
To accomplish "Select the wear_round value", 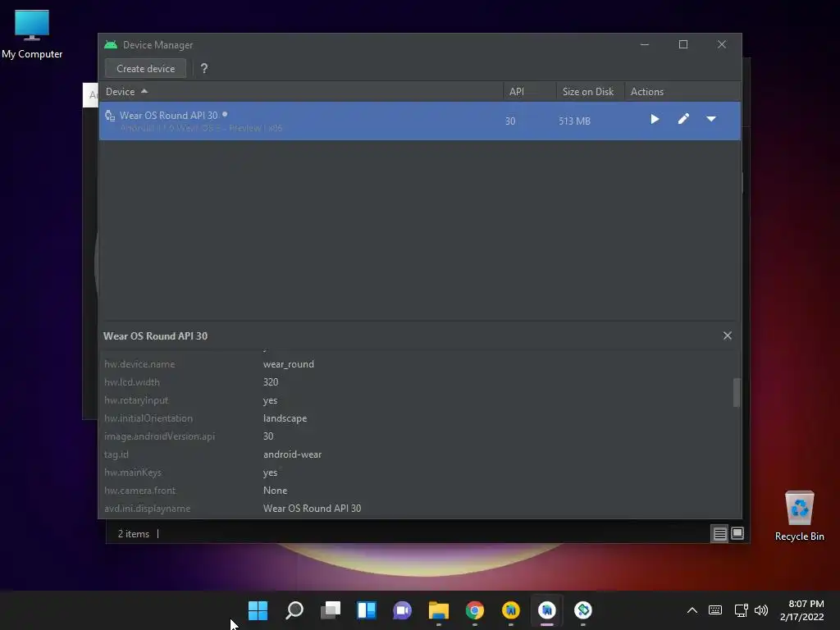I will [x=288, y=363].
